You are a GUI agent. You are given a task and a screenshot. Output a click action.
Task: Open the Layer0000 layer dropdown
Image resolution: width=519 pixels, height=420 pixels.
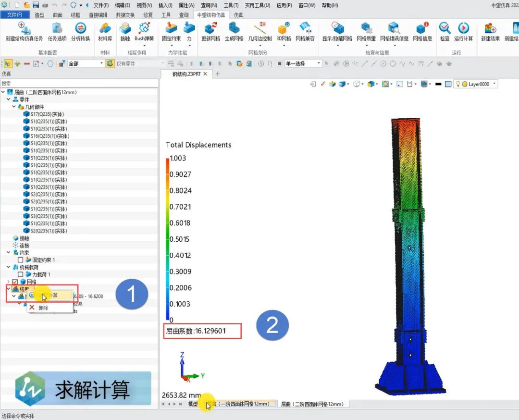tap(495, 84)
